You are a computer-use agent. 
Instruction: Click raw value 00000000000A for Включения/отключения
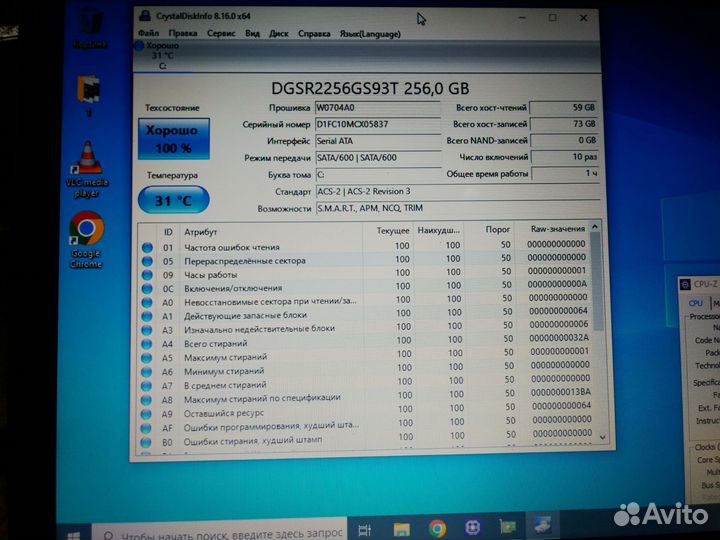pos(557,284)
